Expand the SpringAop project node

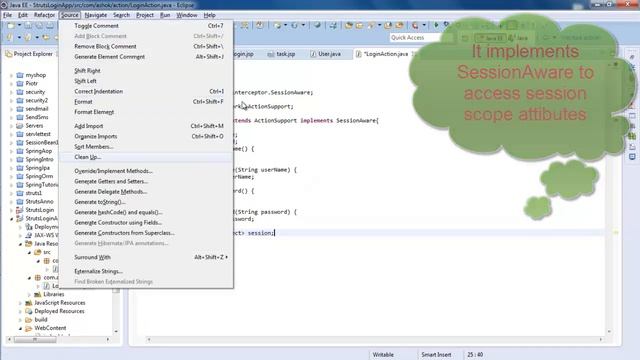coord(11,151)
